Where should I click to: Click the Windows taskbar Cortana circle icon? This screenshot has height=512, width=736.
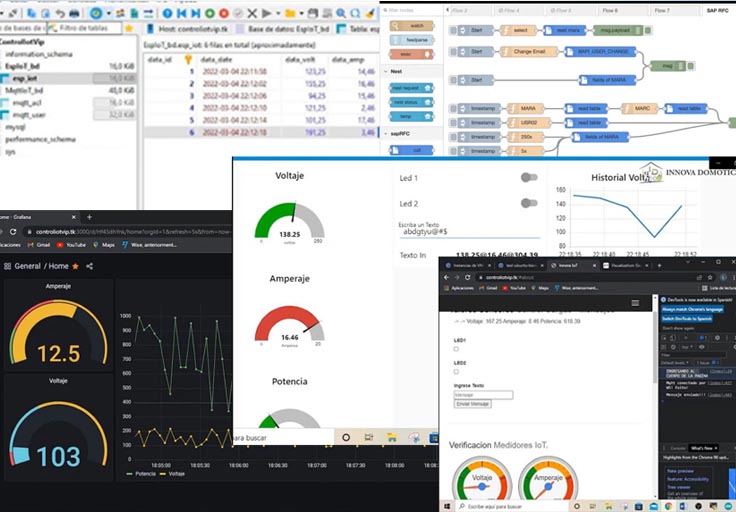point(346,437)
